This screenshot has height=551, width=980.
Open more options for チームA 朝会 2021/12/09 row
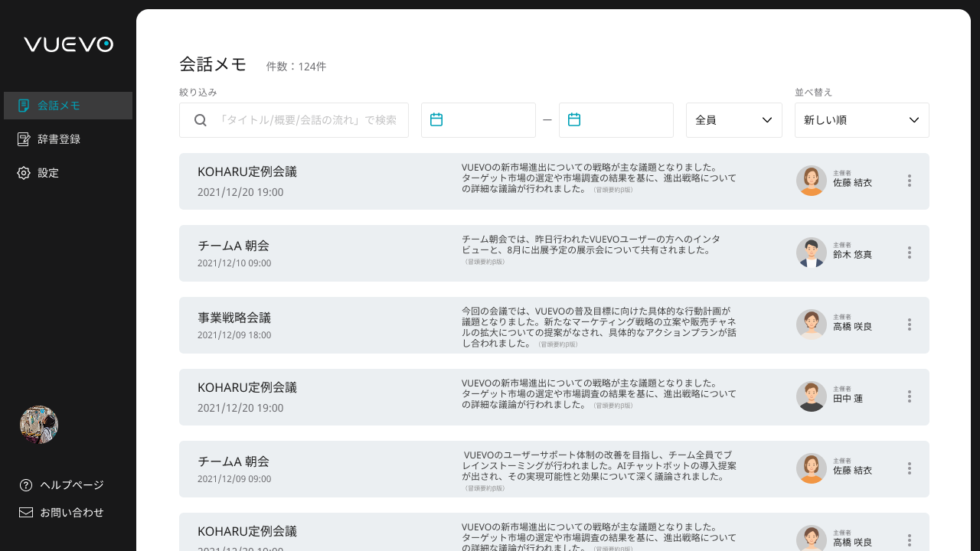910,468
